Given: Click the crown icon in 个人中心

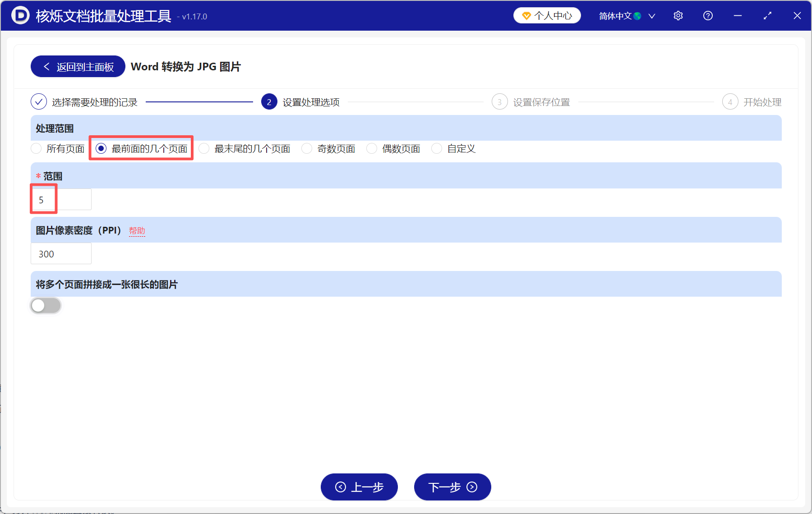Looking at the screenshot, I should [526, 15].
